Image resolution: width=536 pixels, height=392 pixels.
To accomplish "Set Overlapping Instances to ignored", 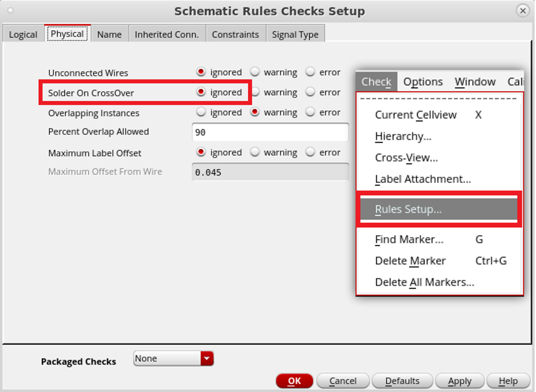I will [x=201, y=112].
